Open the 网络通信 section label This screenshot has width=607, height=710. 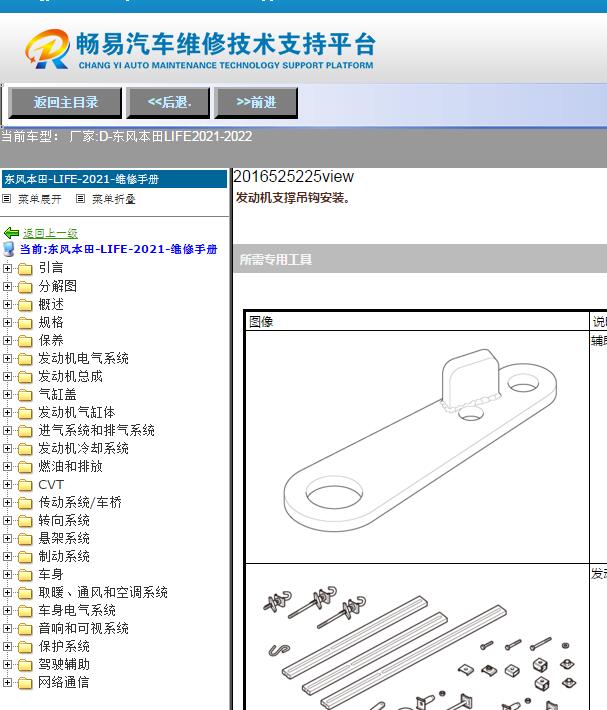[x=64, y=682]
